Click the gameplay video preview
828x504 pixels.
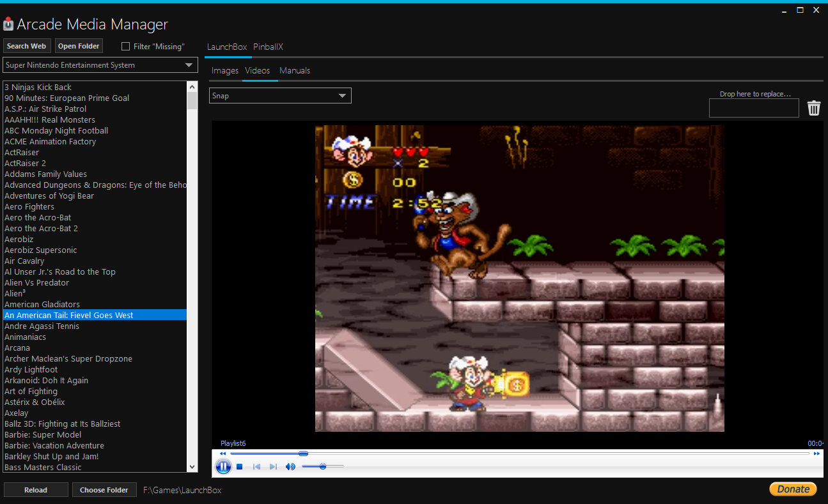519,279
